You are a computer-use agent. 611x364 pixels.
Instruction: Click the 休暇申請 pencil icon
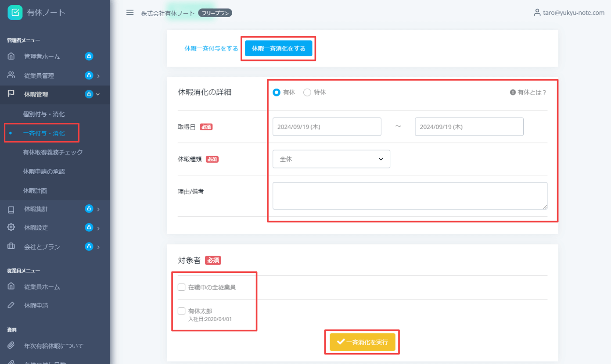11,305
